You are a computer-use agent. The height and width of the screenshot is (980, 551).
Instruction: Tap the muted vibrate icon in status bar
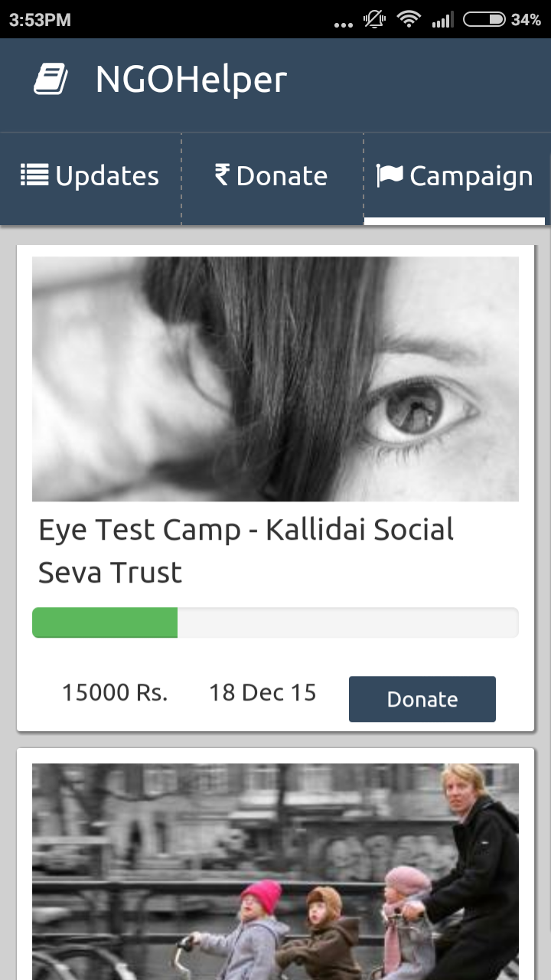(x=374, y=19)
